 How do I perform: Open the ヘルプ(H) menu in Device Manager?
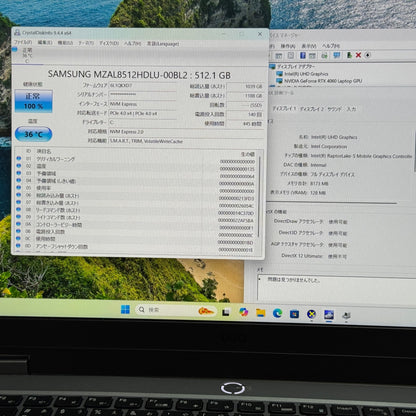tap(330, 46)
